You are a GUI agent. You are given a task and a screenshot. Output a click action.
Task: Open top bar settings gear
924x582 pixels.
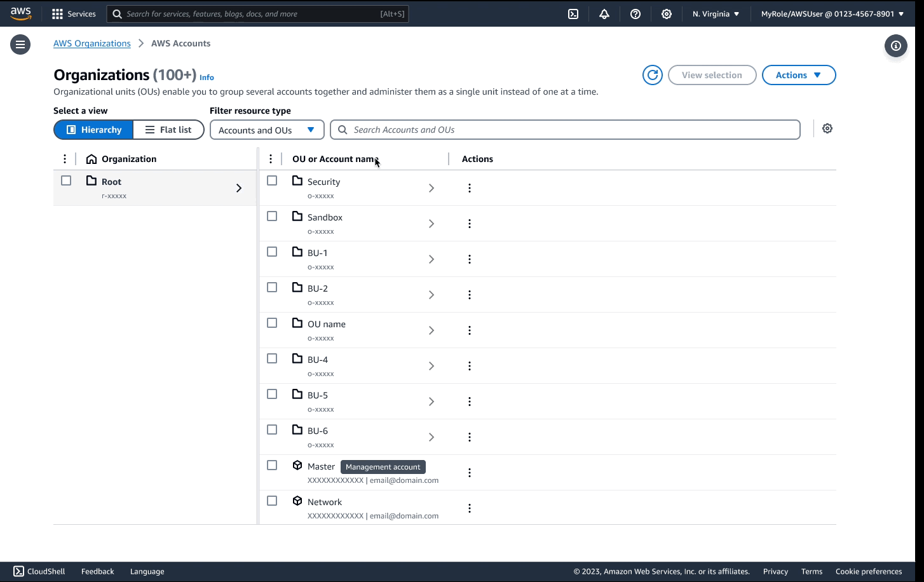pos(667,14)
